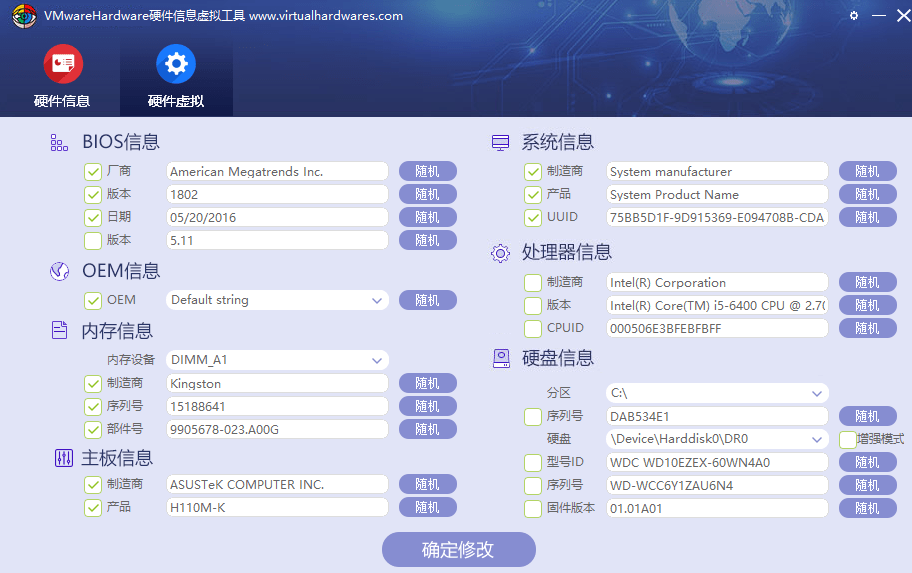This screenshot has width=912, height=573.
Task: Click the 硬盘信息 disk icon
Action: (501, 358)
